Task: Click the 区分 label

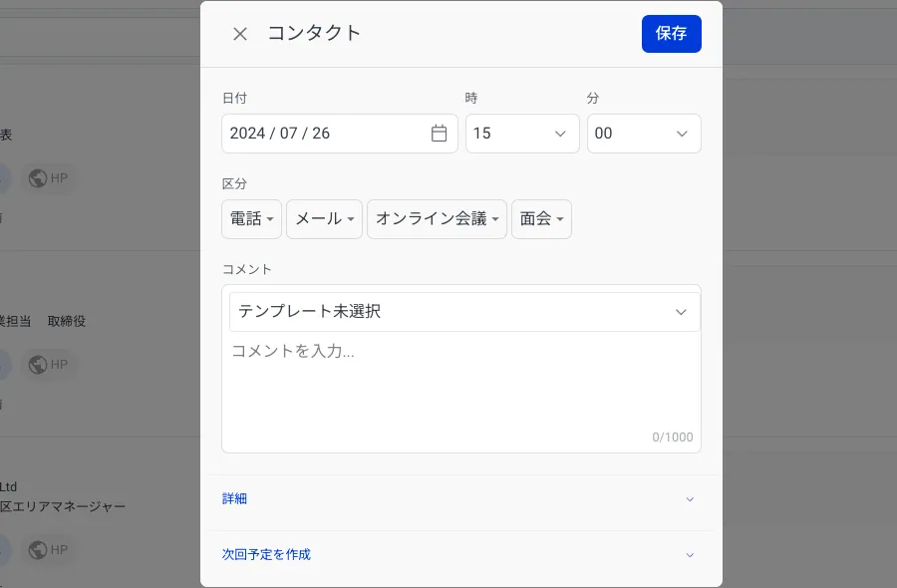Action: pos(234,184)
